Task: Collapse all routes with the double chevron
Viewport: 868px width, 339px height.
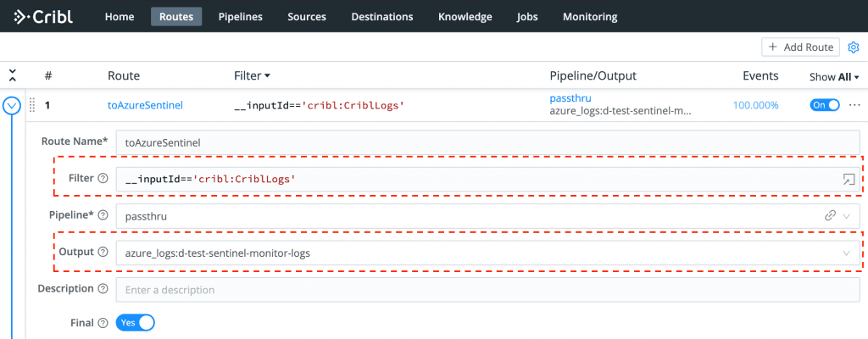Action: [x=13, y=75]
